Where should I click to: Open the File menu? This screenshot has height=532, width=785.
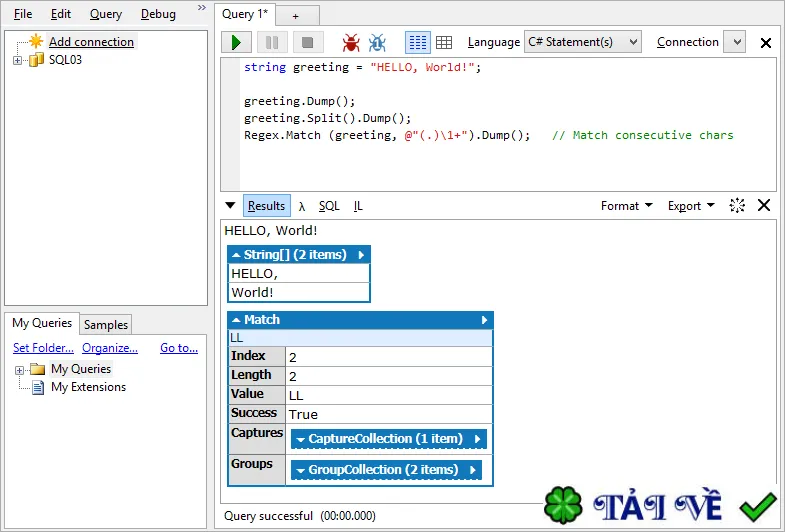(x=23, y=14)
